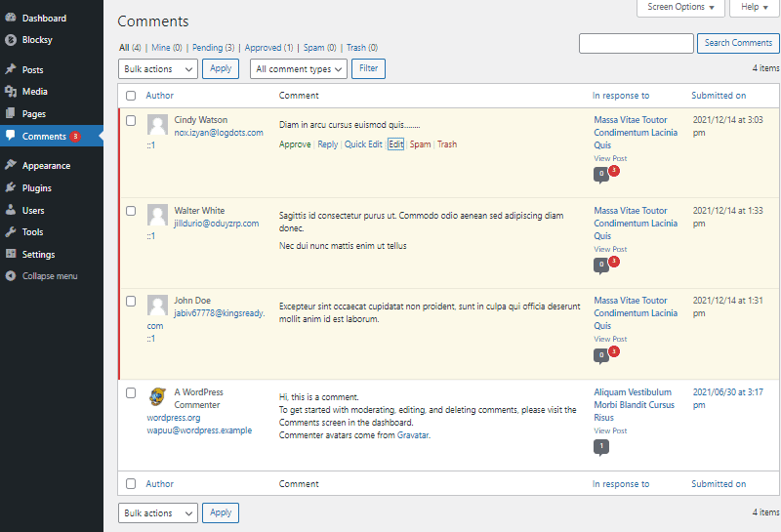Screen dimensions: 781x532
Task: Click Cindy Watson's avatar image
Action: coord(157,125)
